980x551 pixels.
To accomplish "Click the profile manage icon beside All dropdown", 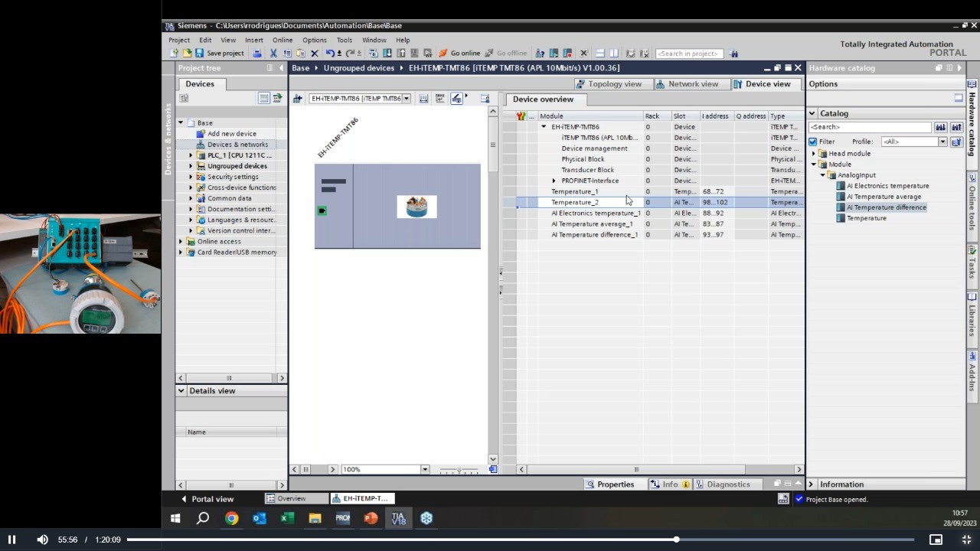I will click(956, 142).
